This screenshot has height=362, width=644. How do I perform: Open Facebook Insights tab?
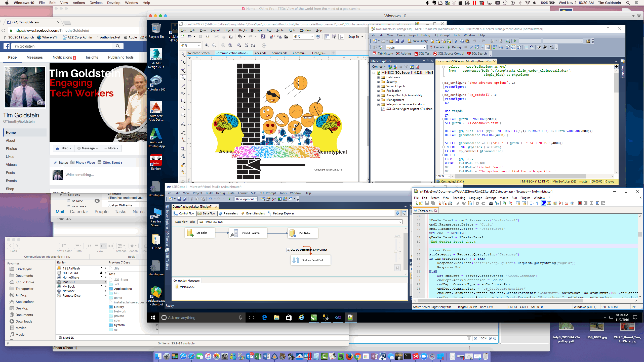92,57
